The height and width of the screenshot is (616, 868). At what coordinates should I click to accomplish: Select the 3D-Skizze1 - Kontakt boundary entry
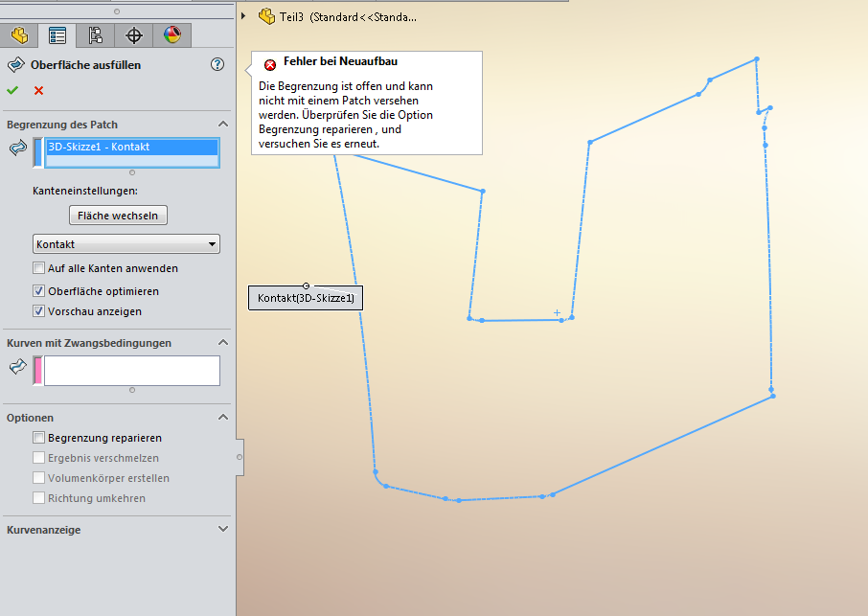(x=132, y=147)
